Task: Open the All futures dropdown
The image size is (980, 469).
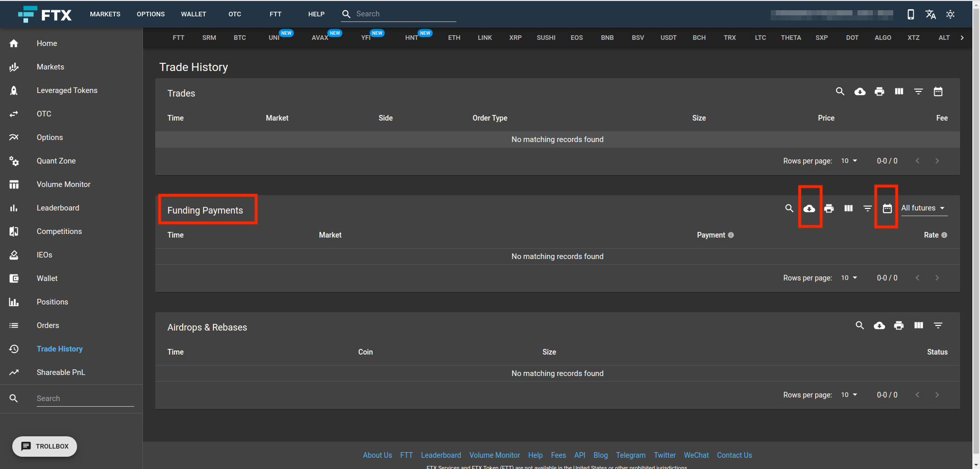Action: 924,208
